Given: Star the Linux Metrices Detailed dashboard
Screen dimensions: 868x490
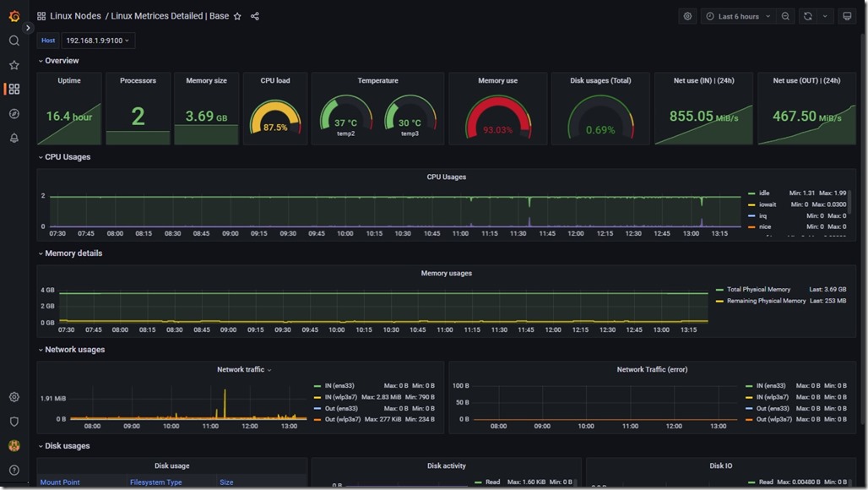Looking at the screenshot, I should [x=237, y=15].
